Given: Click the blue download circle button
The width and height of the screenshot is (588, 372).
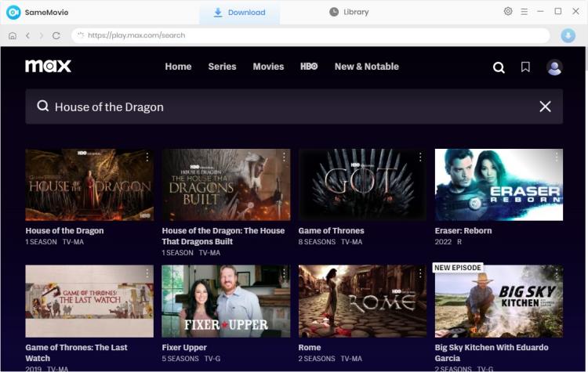Looking at the screenshot, I should (x=568, y=35).
